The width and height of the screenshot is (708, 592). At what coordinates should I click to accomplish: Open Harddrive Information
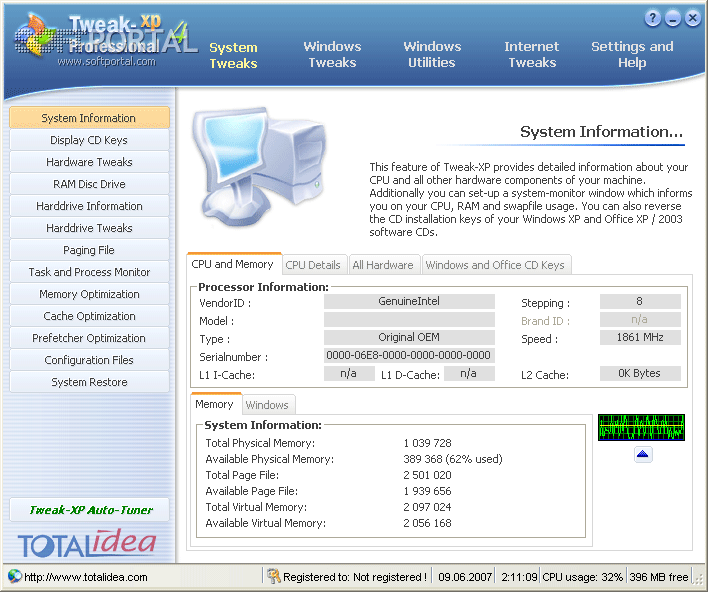pos(89,206)
